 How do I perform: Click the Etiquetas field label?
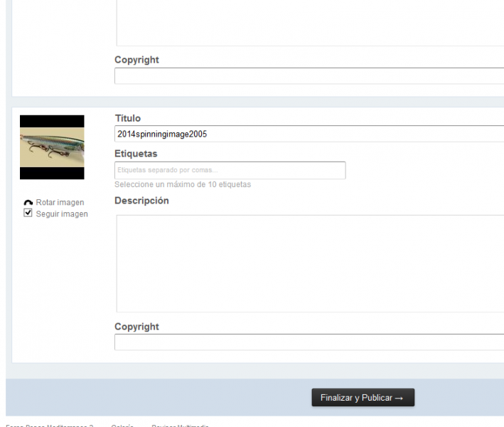coord(136,153)
